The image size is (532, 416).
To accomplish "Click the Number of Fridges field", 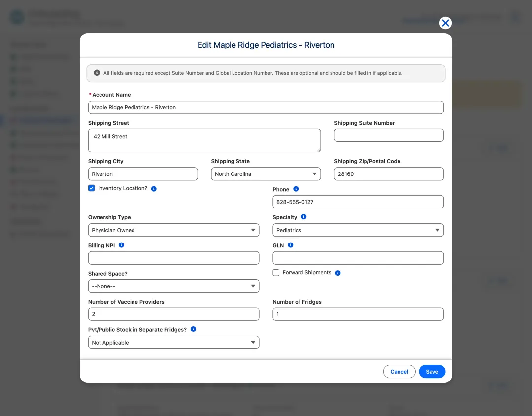I will pyautogui.click(x=358, y=314).
